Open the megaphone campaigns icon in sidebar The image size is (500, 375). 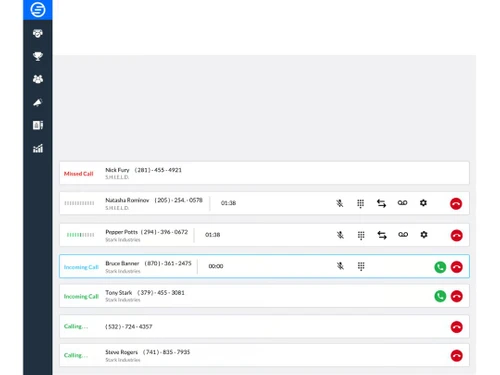tap(38, 102)
